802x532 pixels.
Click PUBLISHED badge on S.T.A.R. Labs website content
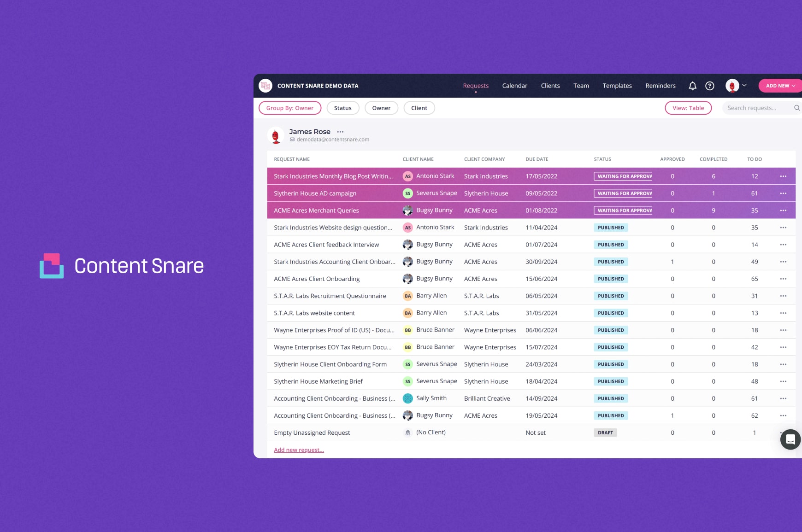click(611, 313)
